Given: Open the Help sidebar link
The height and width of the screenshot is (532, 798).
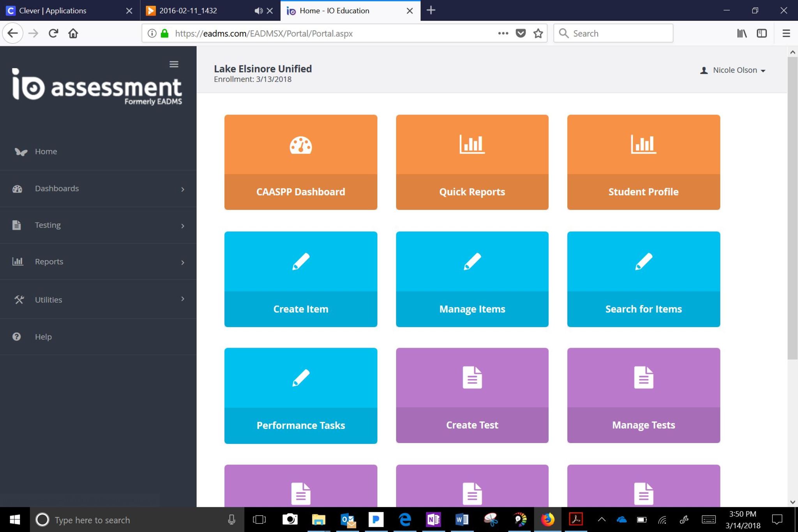Looking at the screenshot, I should pos(43,337).
